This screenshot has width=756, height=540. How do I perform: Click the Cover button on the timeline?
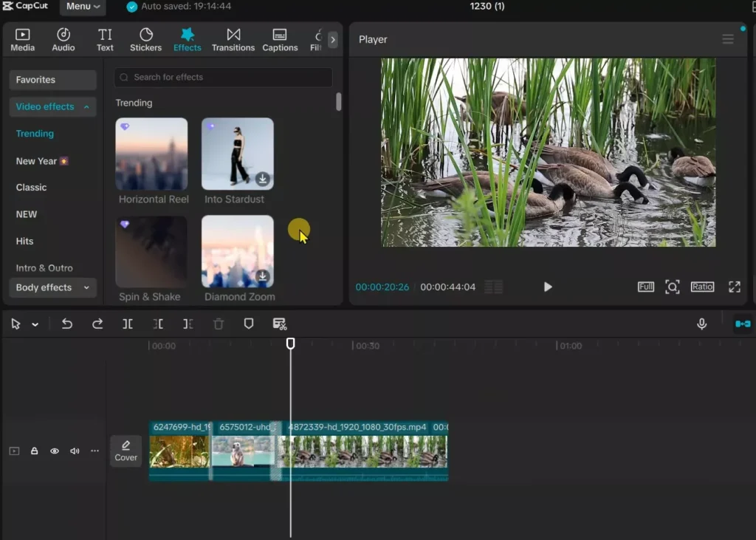click(126, 451)
